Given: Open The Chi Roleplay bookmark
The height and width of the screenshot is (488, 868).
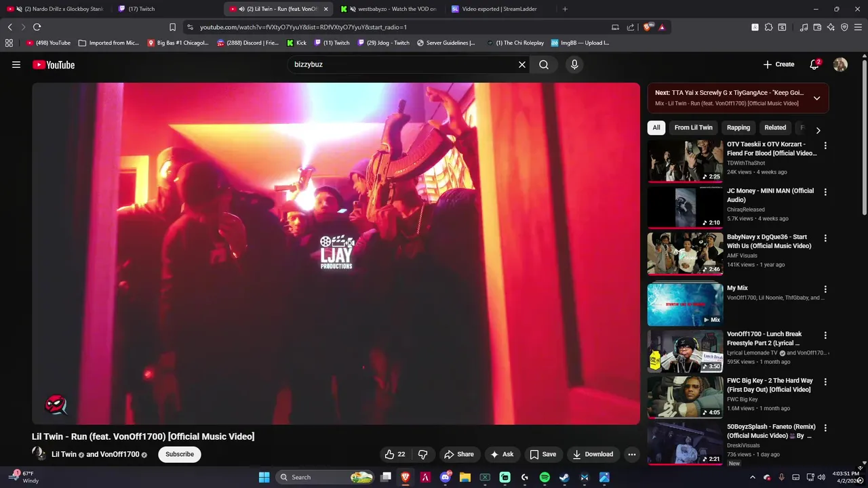Looking at the screenshot, I should (x=515, y=43).
